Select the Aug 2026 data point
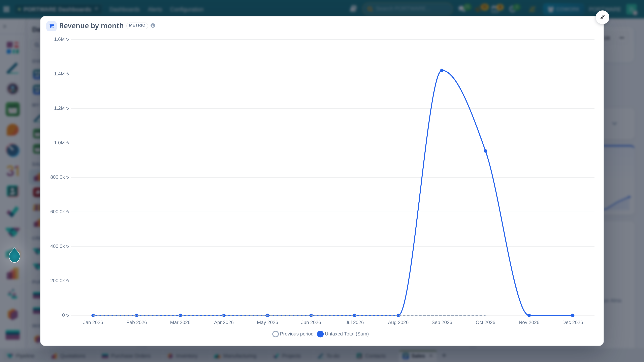 398,315
